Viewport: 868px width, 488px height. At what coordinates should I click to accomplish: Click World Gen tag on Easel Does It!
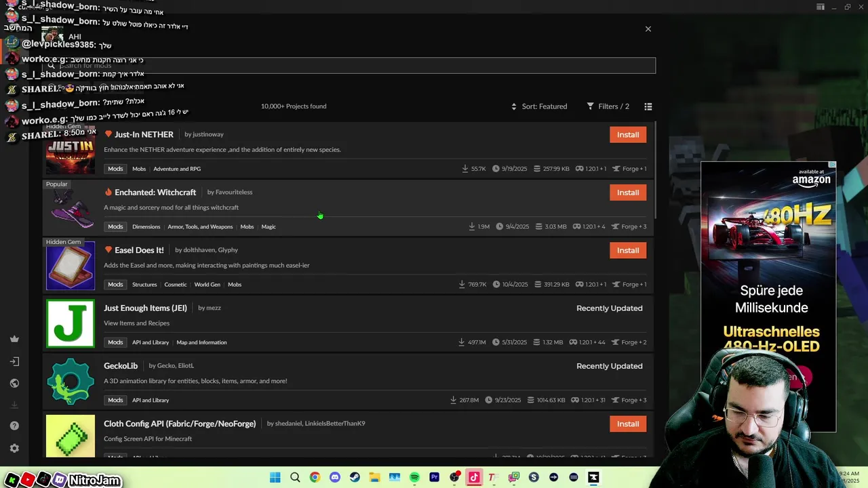pos(208,285)
